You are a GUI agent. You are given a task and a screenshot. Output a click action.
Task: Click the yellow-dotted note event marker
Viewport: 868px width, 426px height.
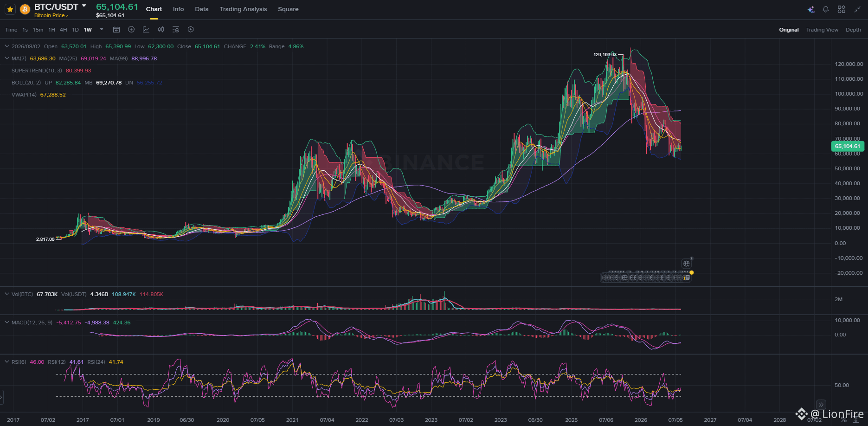[x=687, y=277]
